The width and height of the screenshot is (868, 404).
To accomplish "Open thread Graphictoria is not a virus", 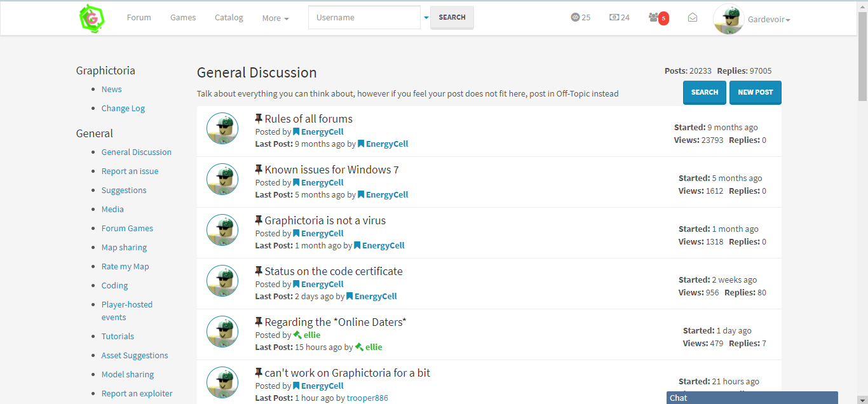I will click(325, 220).
